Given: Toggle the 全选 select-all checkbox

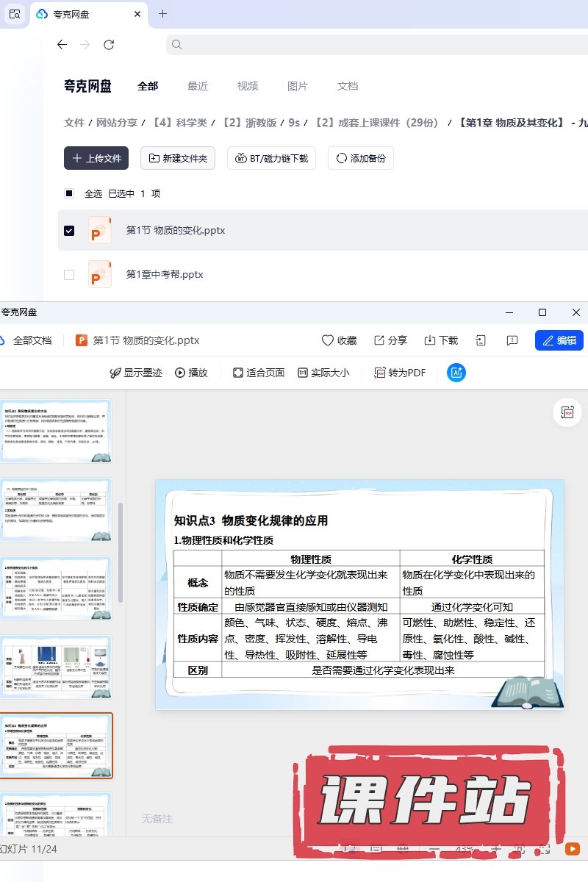Looking at the screenshot, I should (69, 194).
